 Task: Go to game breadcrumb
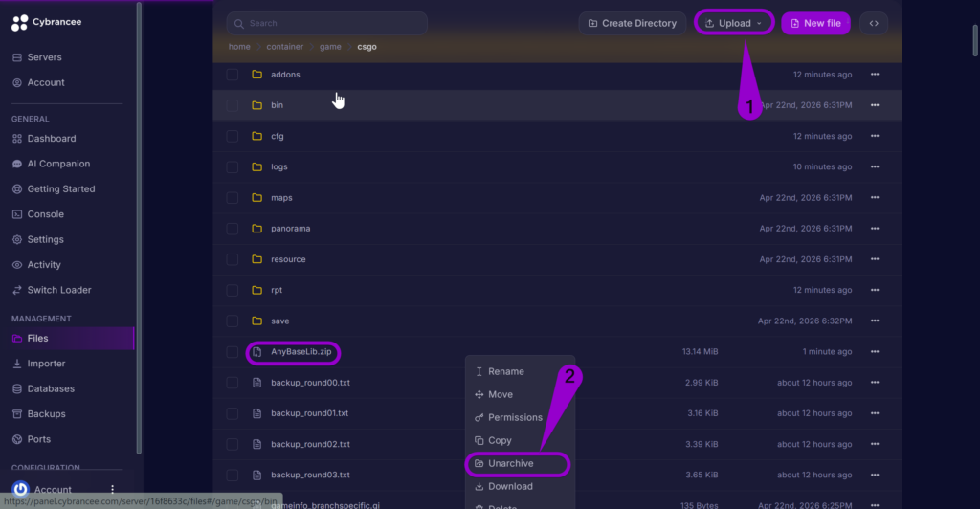330,47
